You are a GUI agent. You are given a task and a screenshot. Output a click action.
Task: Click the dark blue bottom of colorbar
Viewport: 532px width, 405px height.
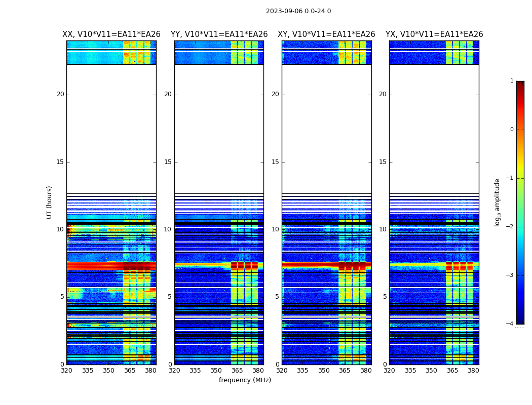(x=520, y=319)
